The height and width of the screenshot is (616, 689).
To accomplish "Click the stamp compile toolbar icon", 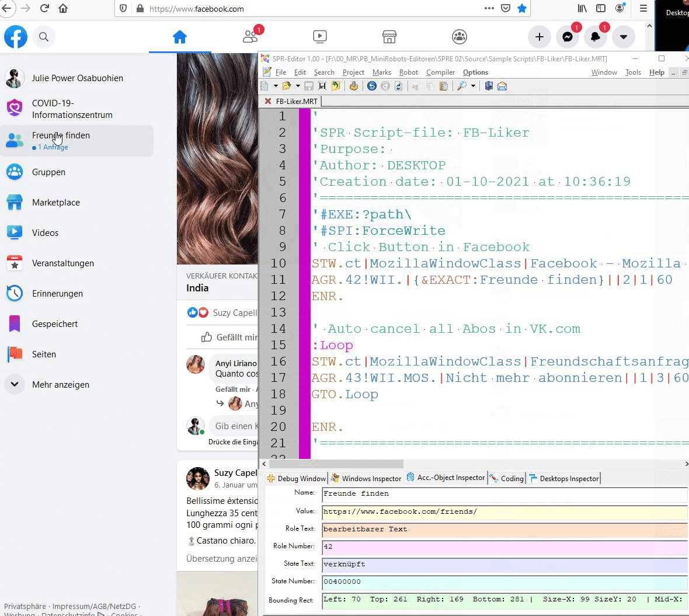I will (354, 86).
